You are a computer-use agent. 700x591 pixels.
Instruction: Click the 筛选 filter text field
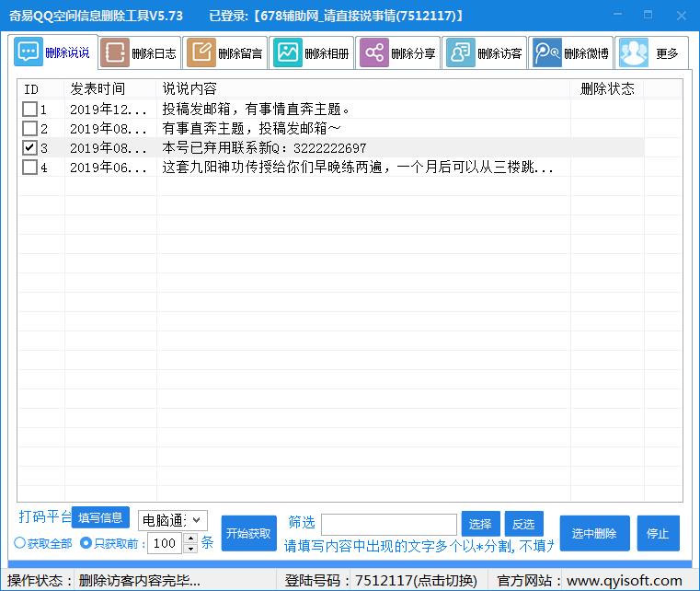click(389, 524)
